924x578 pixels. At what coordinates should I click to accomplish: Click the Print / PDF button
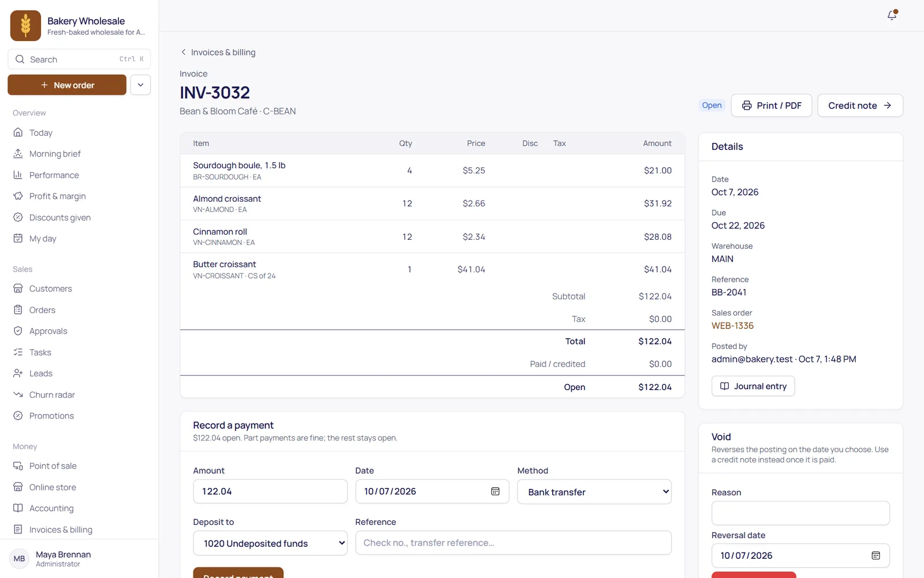pos(772,105)
